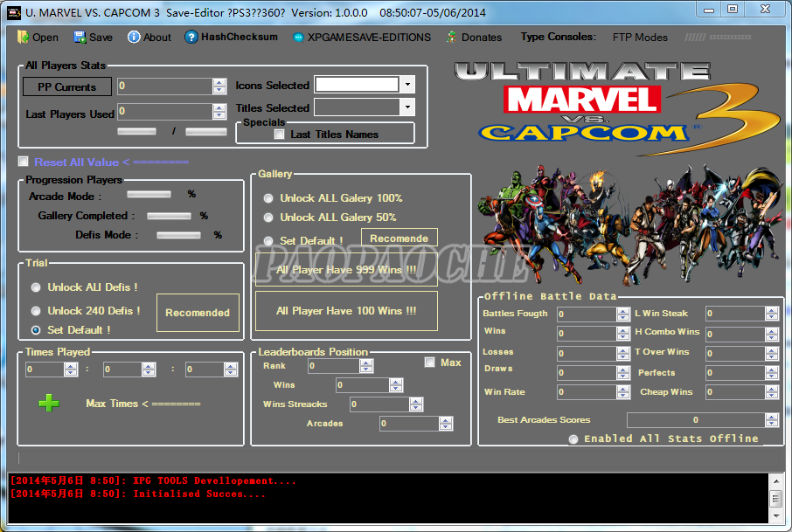The image size is (792, 532).
Task: Click the Recomended button in Trial
Action: tap(198, 313)
